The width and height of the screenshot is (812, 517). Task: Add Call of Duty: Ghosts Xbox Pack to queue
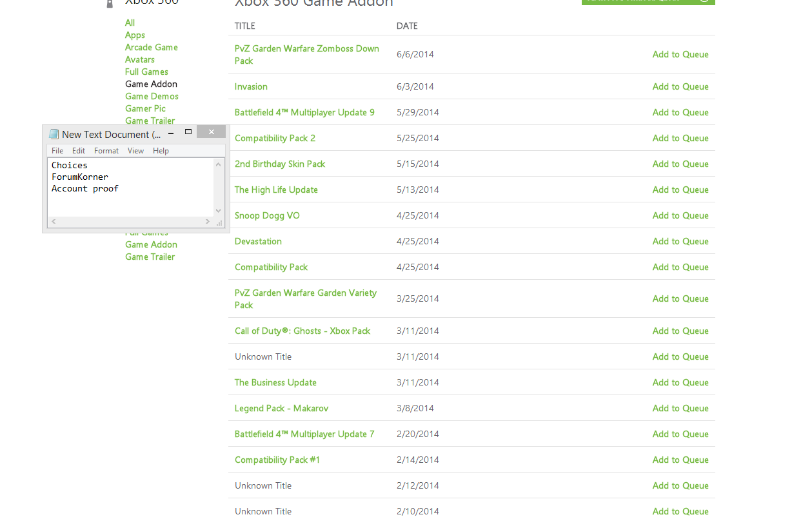[x=680, y=331]
